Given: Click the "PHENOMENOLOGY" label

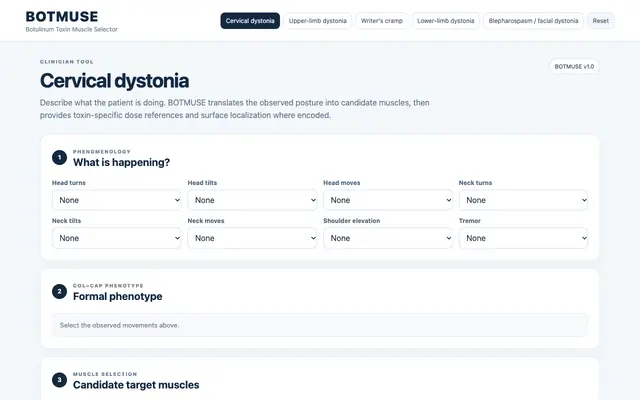Looking at the screenshot, I should [102, 152].
